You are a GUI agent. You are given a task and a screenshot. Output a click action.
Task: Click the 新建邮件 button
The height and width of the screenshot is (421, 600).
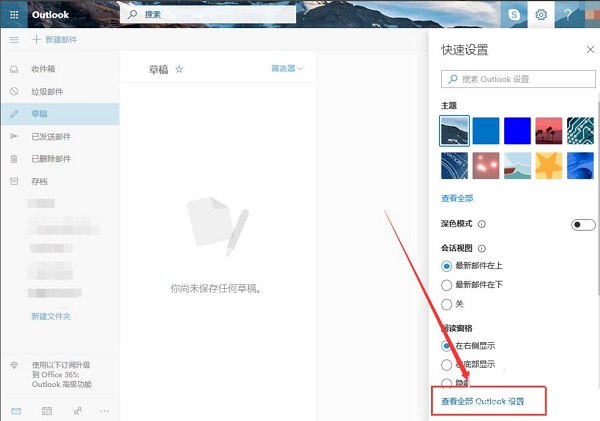[x=54, y=39]
